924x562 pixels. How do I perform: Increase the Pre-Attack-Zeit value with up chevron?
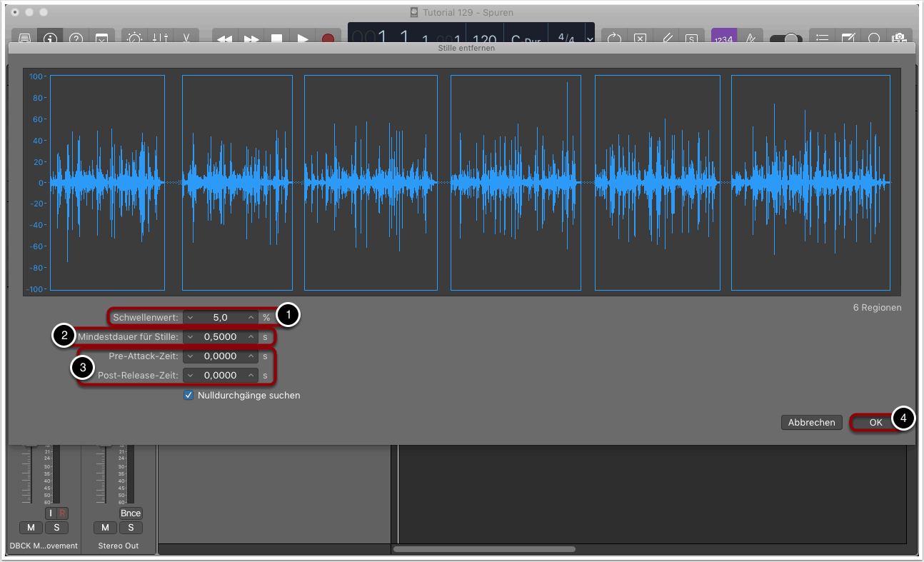tap(251, 356)
